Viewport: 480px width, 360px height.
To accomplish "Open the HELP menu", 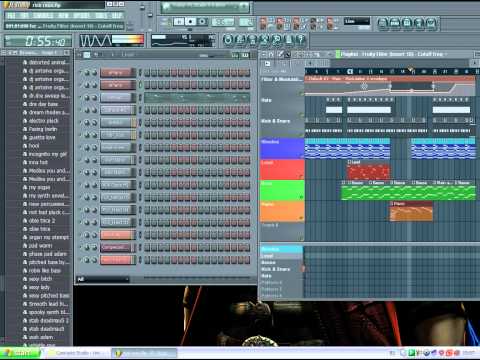I will 117,16.
